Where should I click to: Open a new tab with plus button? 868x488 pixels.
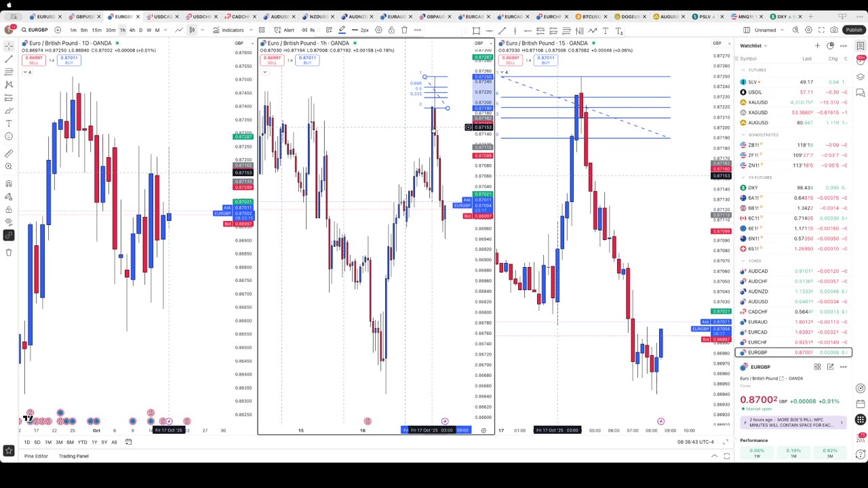pyautogui.click(x=810, y=16)
